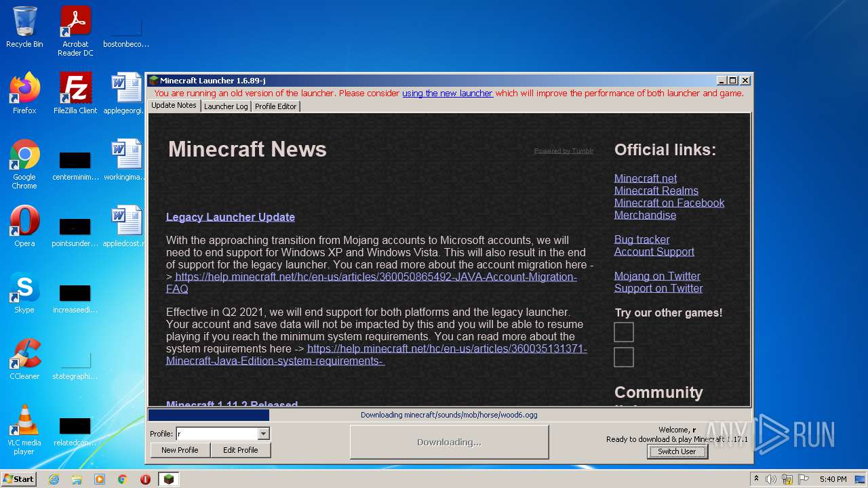Click the second other-games thumbnail

624,357
